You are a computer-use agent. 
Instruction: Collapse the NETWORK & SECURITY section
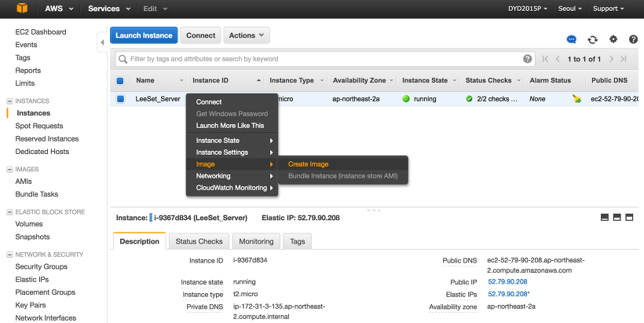point(9,255)
